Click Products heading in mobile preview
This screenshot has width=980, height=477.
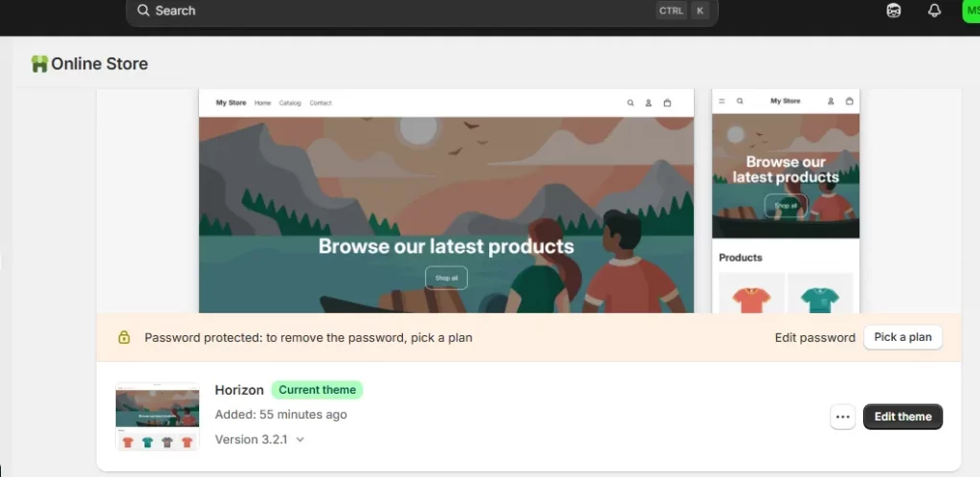[x=741, y=258]
